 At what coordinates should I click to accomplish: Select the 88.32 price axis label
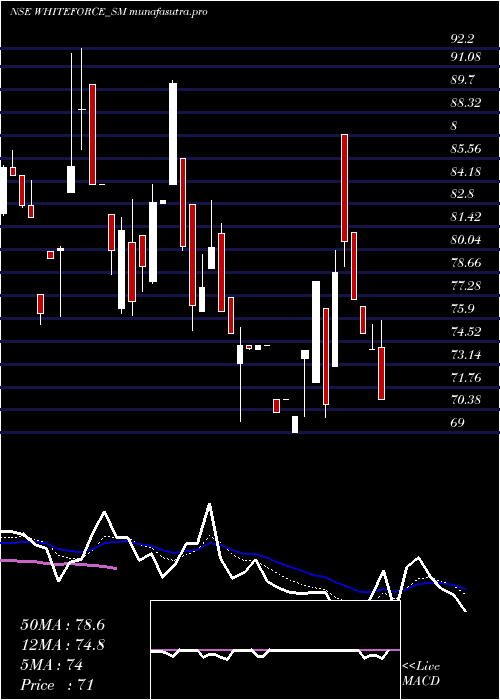pyautogui.click(x=466, y=103)
